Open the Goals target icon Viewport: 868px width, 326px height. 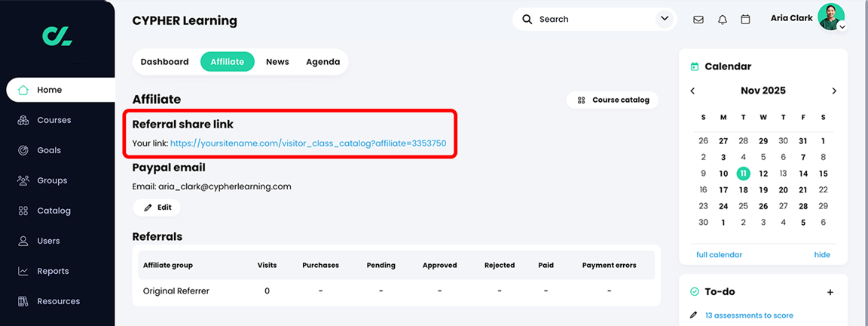coord(23,150)
